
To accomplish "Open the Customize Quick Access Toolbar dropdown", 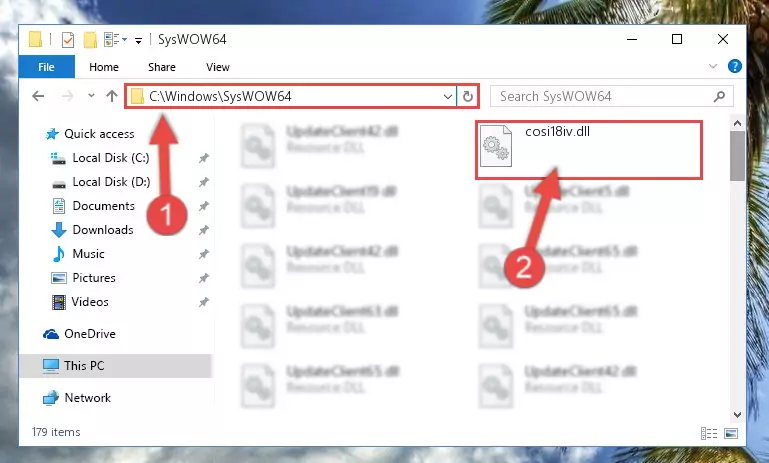I will click(139, 41).
